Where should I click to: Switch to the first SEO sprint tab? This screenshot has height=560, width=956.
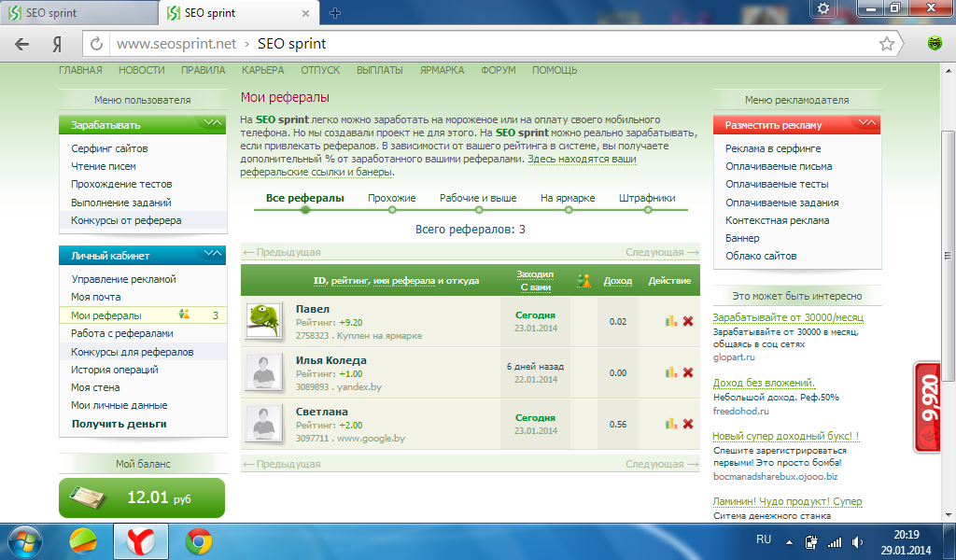pyautogui.click(x=78, y=13)
